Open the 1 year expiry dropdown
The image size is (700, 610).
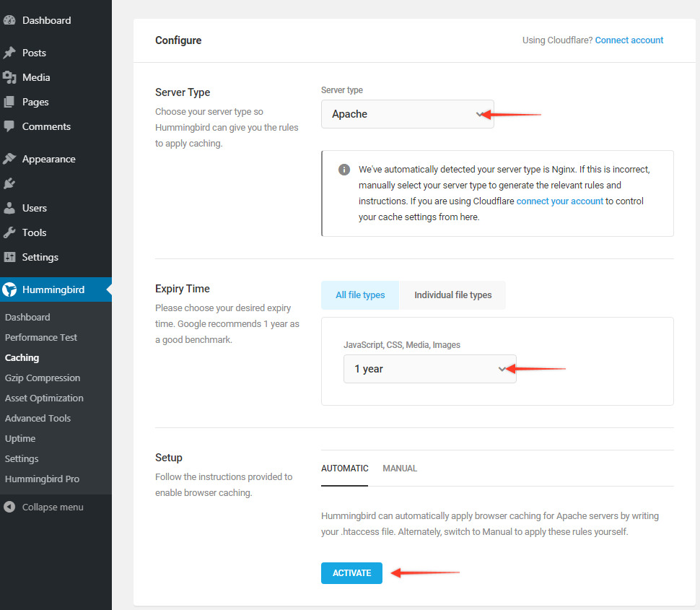[x=429, y=369]
